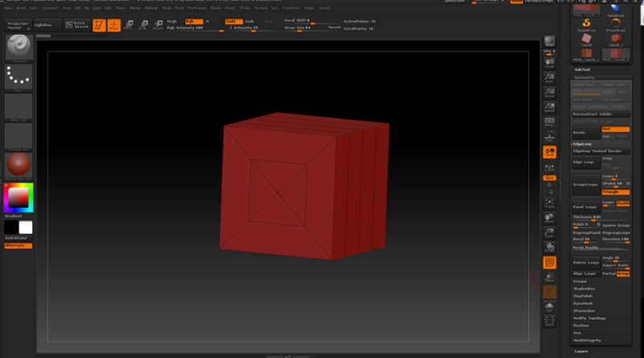The height and width of the screenshot is (358, 644).
Task: Toggle the Triangle option for GroupsLoops
Action: (615, 191)
